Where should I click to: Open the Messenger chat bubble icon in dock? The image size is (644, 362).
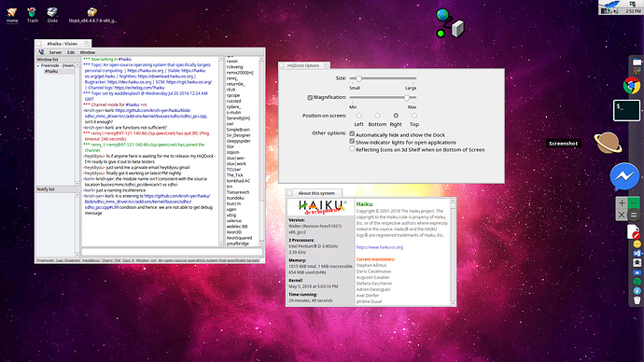(x=624, y=177)
